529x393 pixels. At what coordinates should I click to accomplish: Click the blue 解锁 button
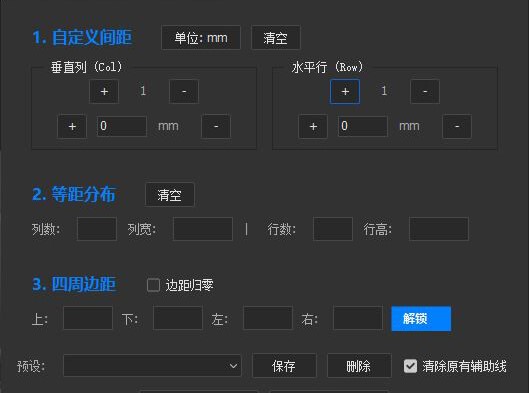[421, 318]
